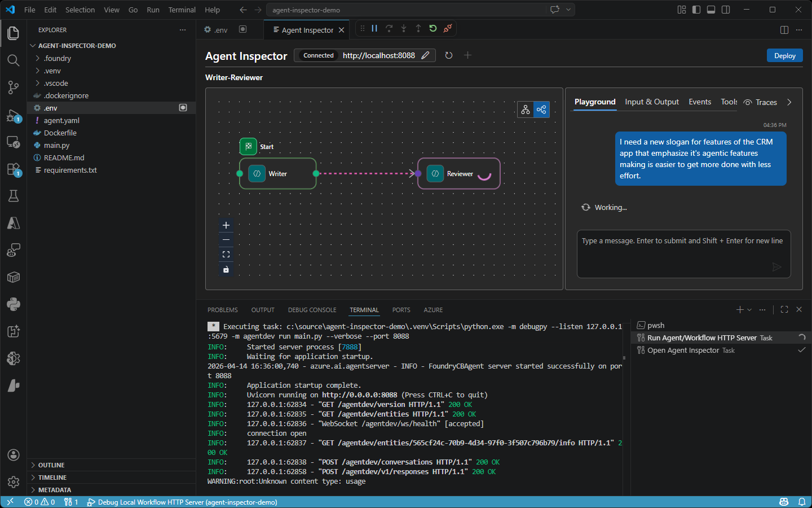Zoom in on the workflow canvas

coord(226,225)
